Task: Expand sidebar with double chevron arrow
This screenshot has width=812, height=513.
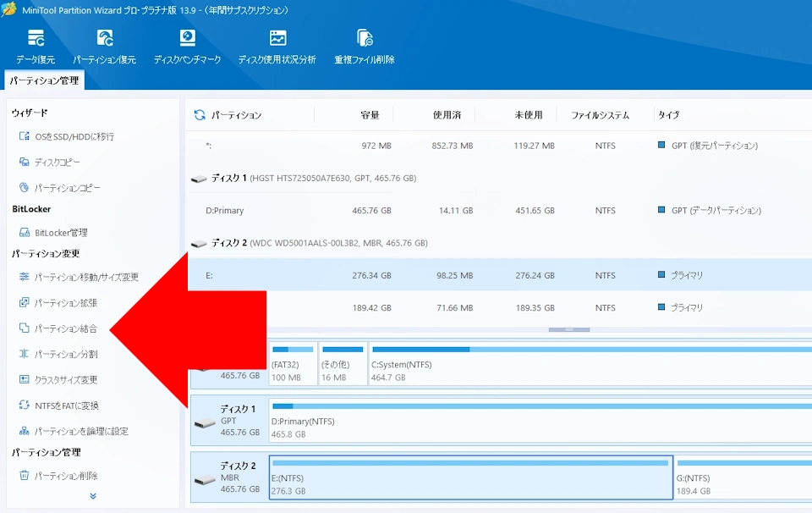Action: (93, 496)
